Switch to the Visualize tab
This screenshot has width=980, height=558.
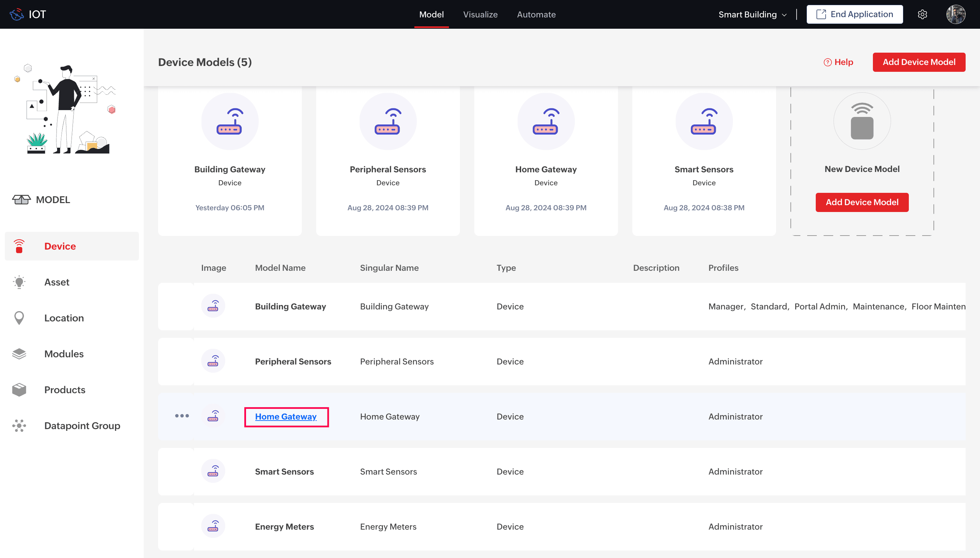click(x=480, y=15)
